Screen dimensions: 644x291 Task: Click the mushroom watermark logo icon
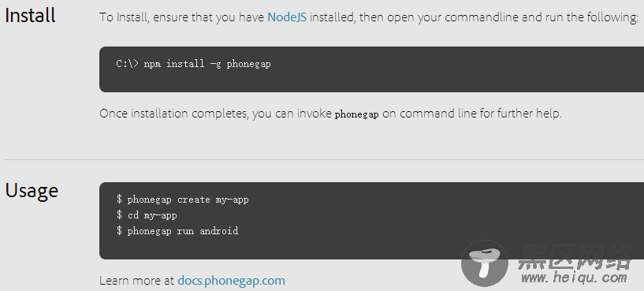[485, 263]
